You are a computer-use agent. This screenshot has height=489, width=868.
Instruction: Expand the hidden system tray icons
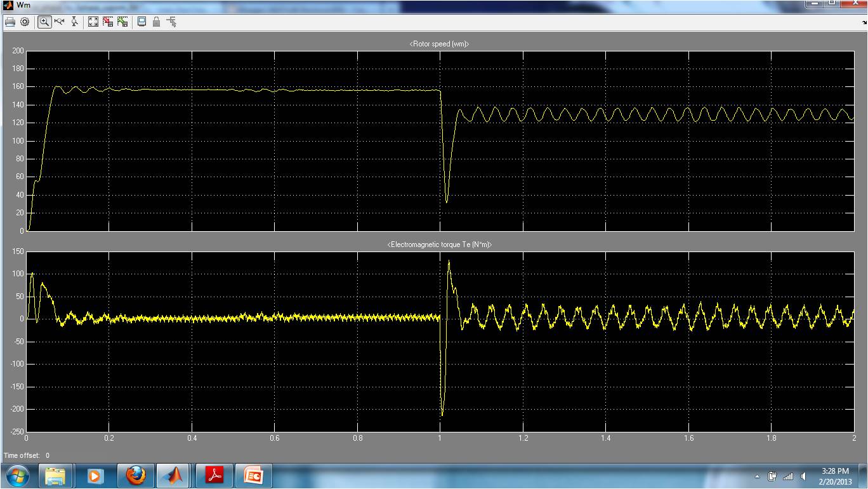coord(758,476)
